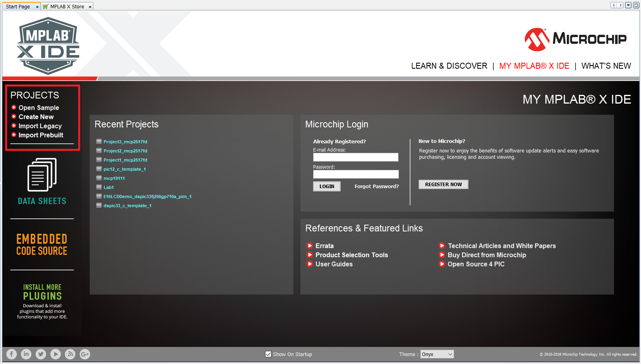Viewport: 641px width, 364px height.
Task: Click the Facebook icon in the footer
Action: click(x=12, y=354)
